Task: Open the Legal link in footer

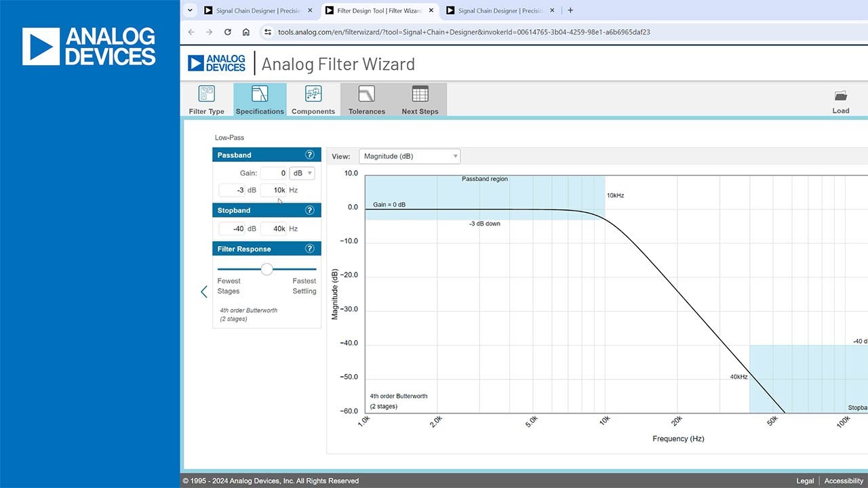Action: (805, 481)
